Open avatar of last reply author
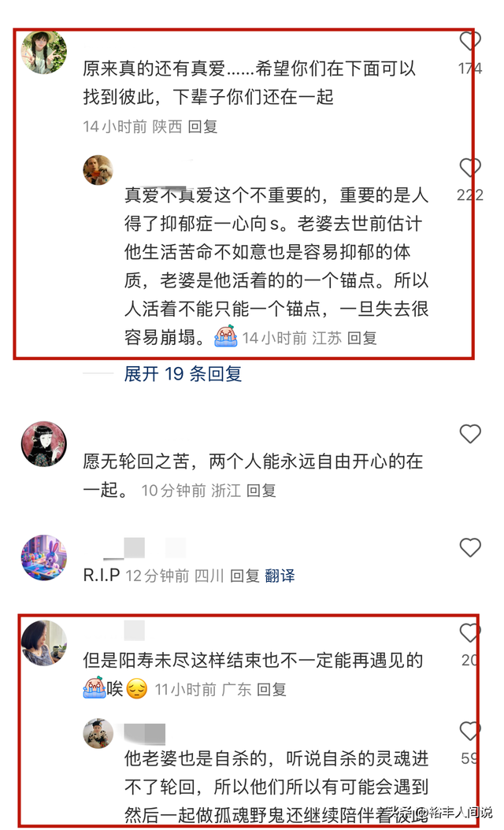The width and height of the screenshot is (504, 830). tap(98, 734)
